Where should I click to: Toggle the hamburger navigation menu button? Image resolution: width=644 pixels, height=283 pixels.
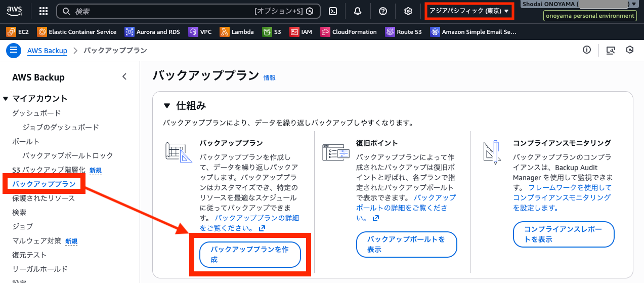pyautogui.click(x=14, y=50)
